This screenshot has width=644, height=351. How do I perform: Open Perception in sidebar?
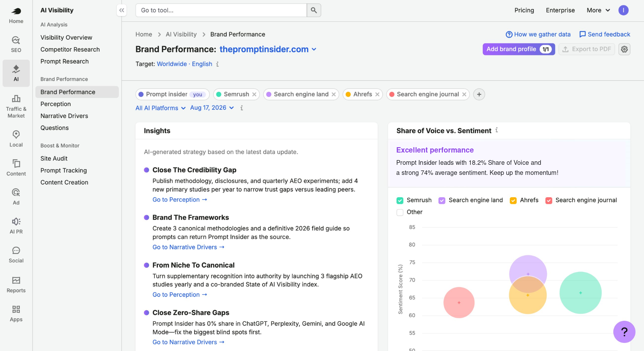coord(56,104)
